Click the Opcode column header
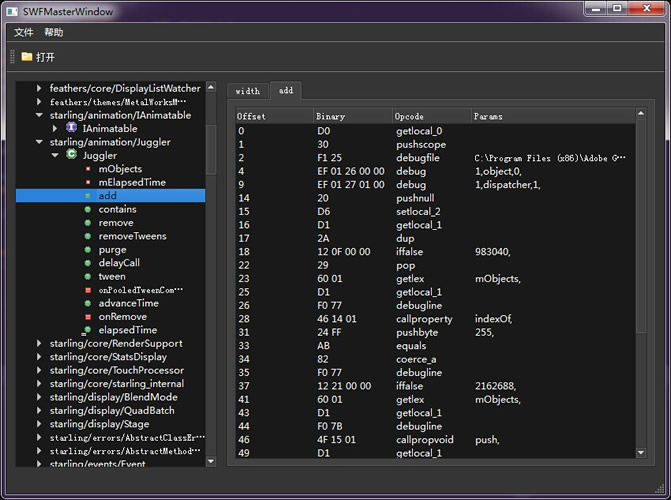This screenshot has width=671, height=500. [409, 116]
